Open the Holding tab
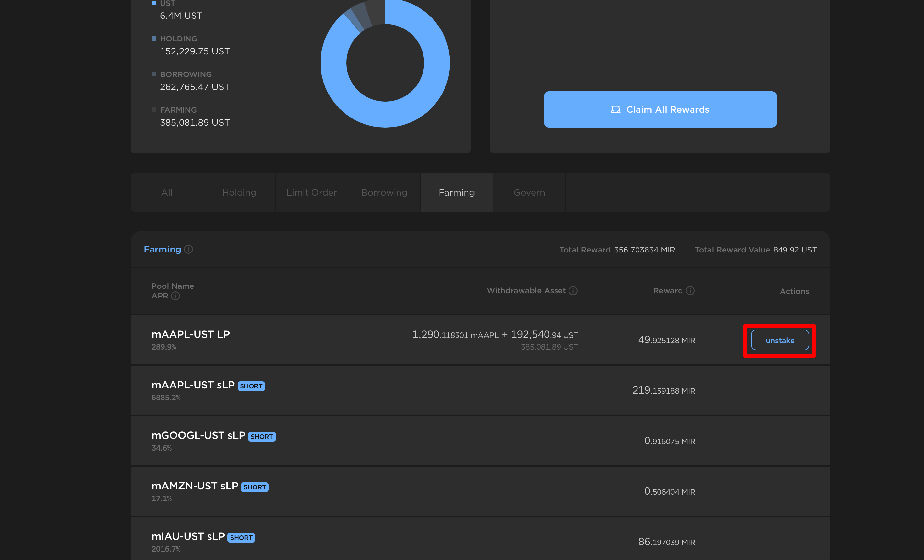924x560 pixels. 239,192
